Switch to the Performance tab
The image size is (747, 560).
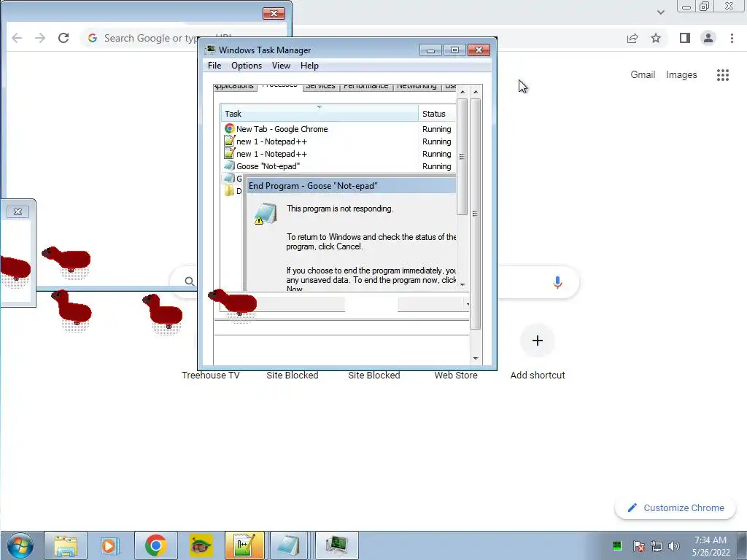[x=366, y=87]
